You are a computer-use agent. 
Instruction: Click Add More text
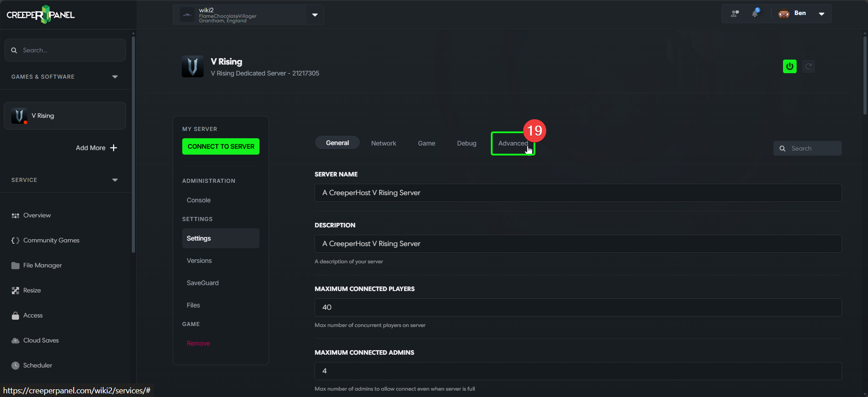[90, 148]
